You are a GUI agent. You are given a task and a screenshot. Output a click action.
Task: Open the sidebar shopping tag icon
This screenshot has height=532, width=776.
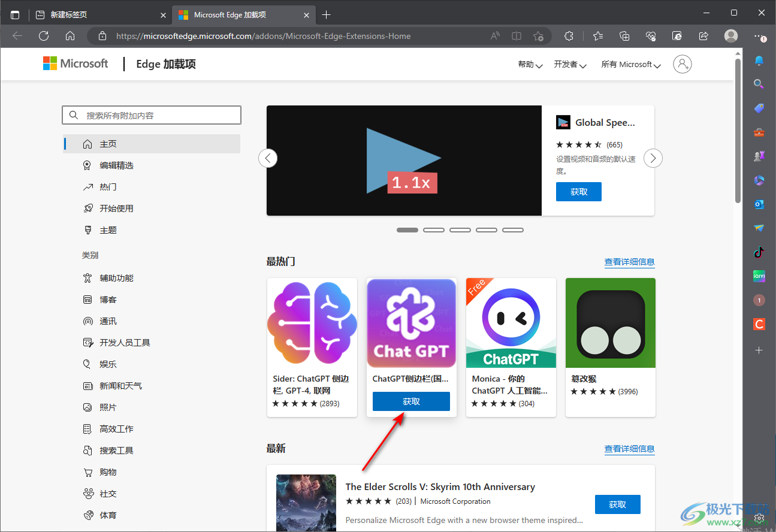coord(759,108)
